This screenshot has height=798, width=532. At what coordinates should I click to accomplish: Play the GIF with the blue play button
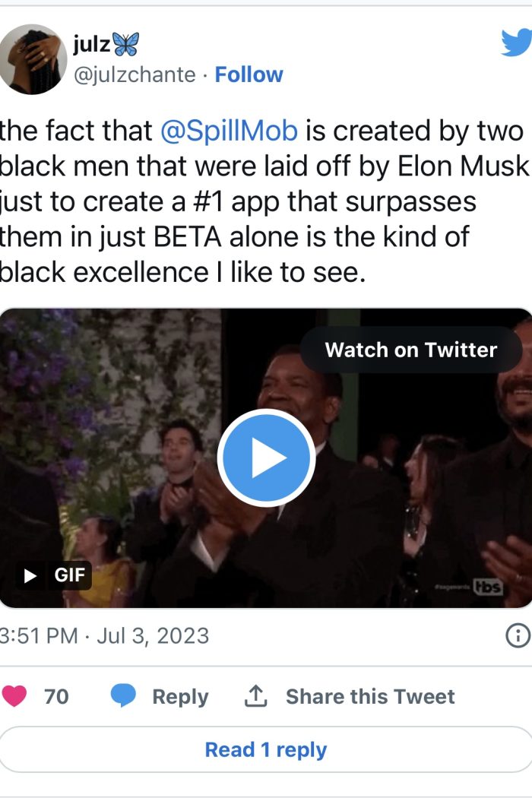click(266, 458)
